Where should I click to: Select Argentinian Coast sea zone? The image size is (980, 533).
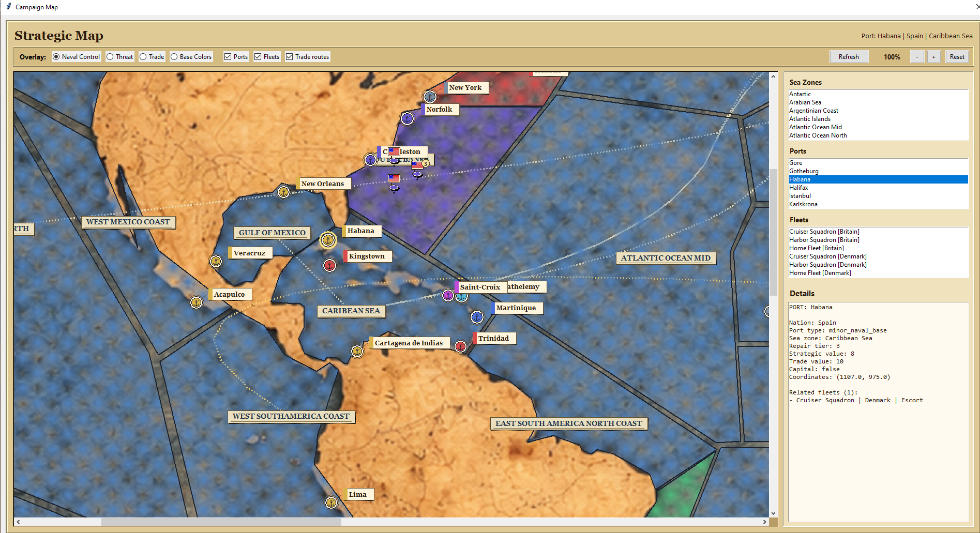tap(878, 111)
